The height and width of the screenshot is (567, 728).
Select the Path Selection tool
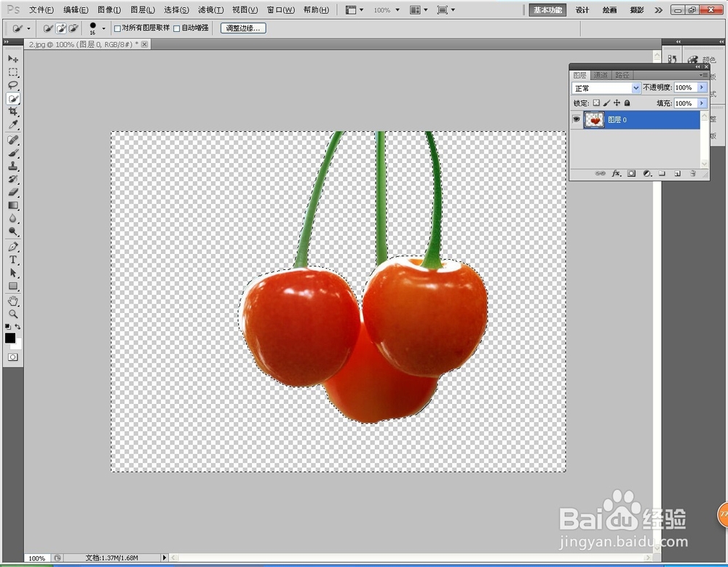(13, 273)
